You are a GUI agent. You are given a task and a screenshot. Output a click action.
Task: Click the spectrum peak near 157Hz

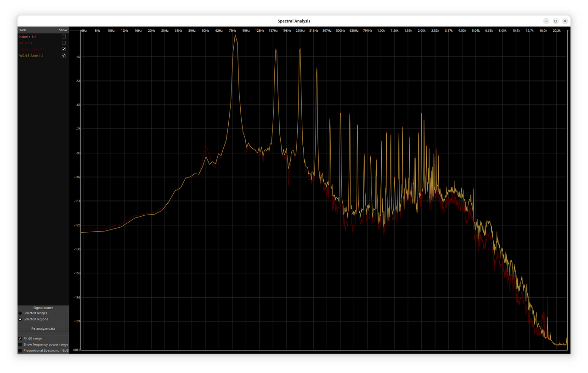pos(276,50)
